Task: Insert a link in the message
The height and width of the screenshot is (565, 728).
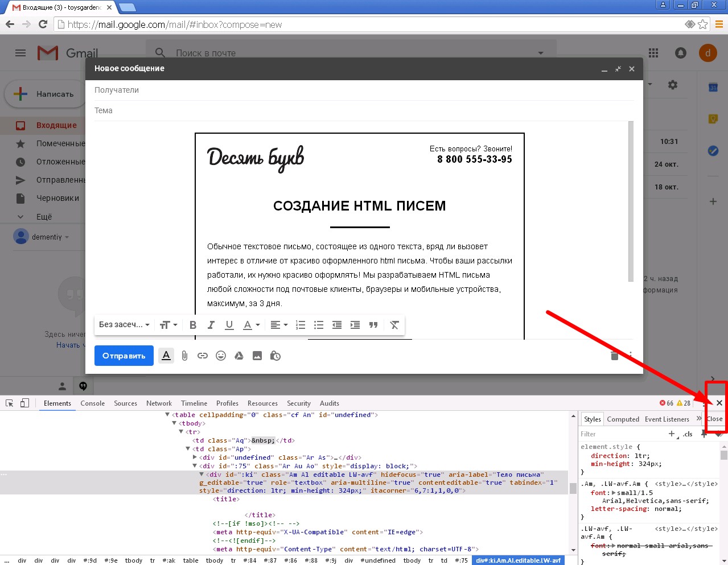Action: (203, 356)
